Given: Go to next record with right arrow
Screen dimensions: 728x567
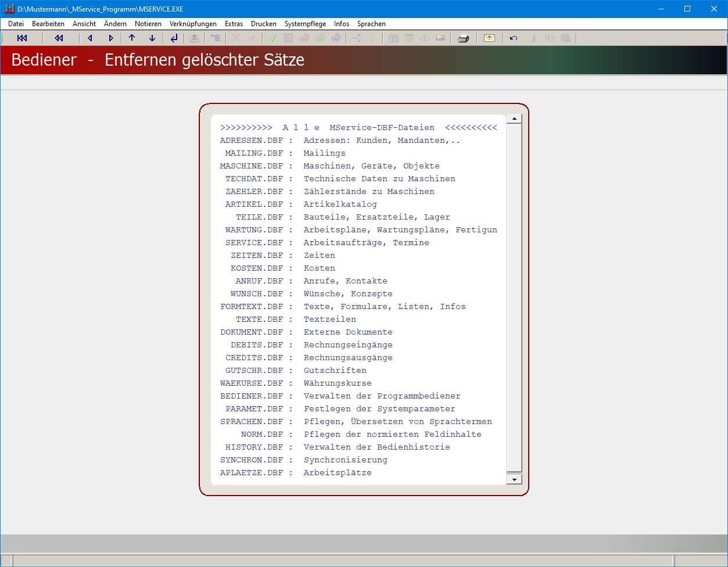Looking at the screenshot, I should click(111, 38).
